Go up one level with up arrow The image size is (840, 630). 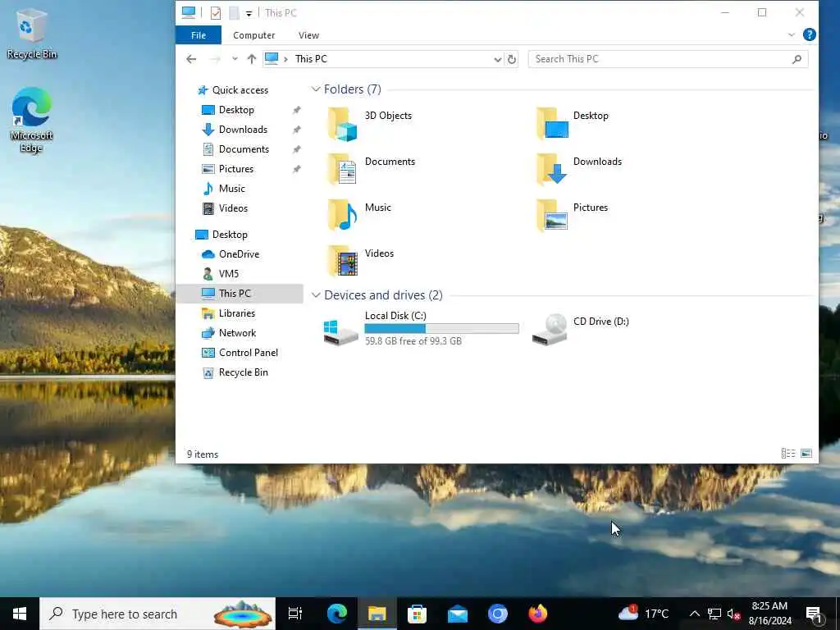click(251, 59)
